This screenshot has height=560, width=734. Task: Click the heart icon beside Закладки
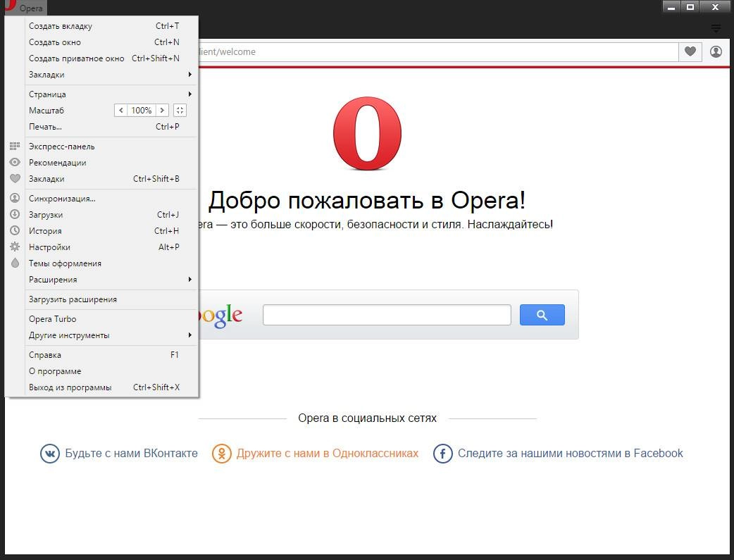coord(15,179)
